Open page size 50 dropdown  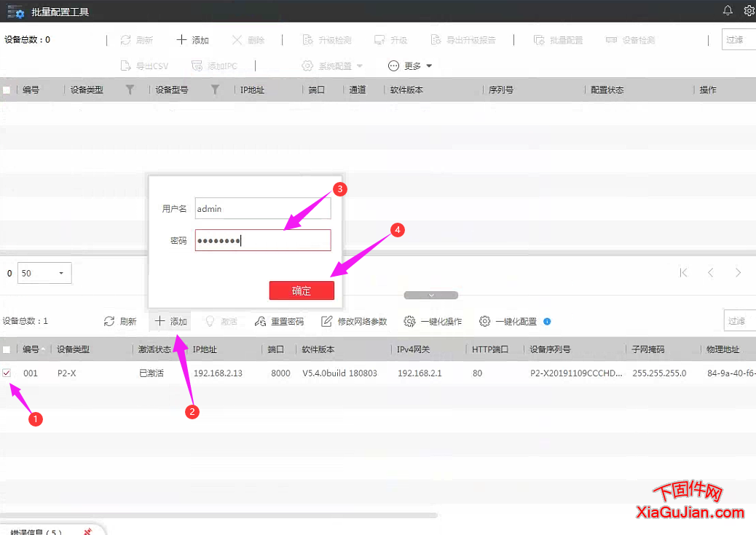[x=44, y=273]
